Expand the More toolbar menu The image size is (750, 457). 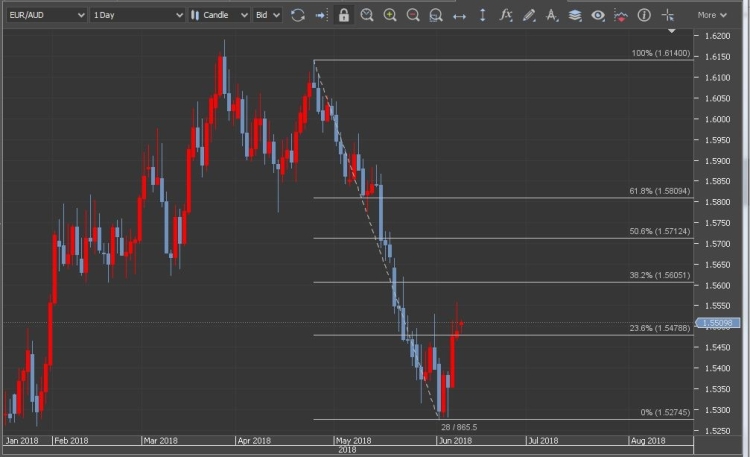(x=712, y=15)
